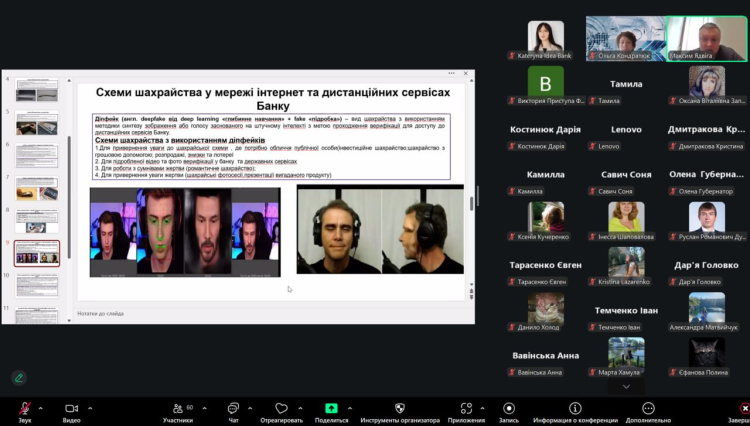Image resolution: width=750 pixels, height=426 pixels.
Task: Open Инструменты организатора host tools shield
Action: tap(400, 409)
